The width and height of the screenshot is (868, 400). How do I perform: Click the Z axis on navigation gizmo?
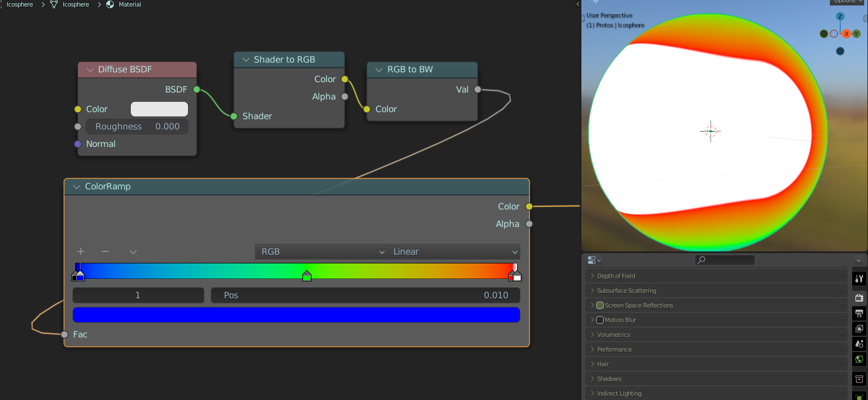tap(840, 16)
